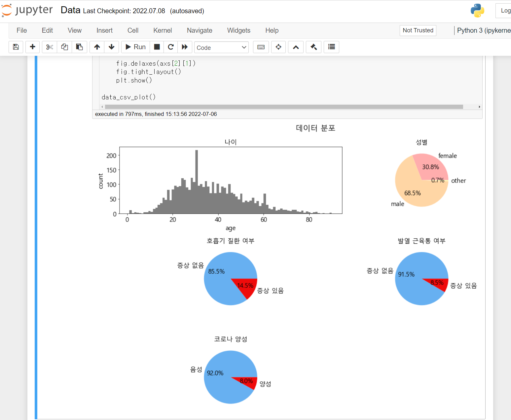
Task: Click the Not Trusted button
Action: (x=418, y=30)
